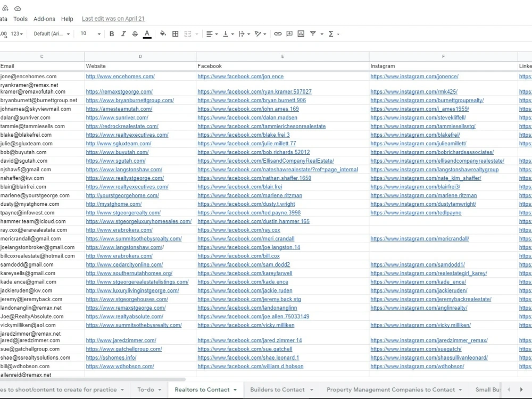Select cell bill@wdhobson.com
The image size is (532, 399).
[x=42, y=367]
